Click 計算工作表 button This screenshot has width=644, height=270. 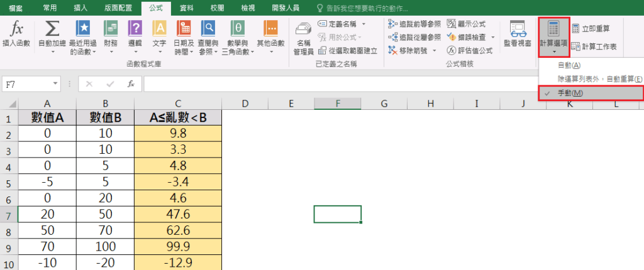593,46
